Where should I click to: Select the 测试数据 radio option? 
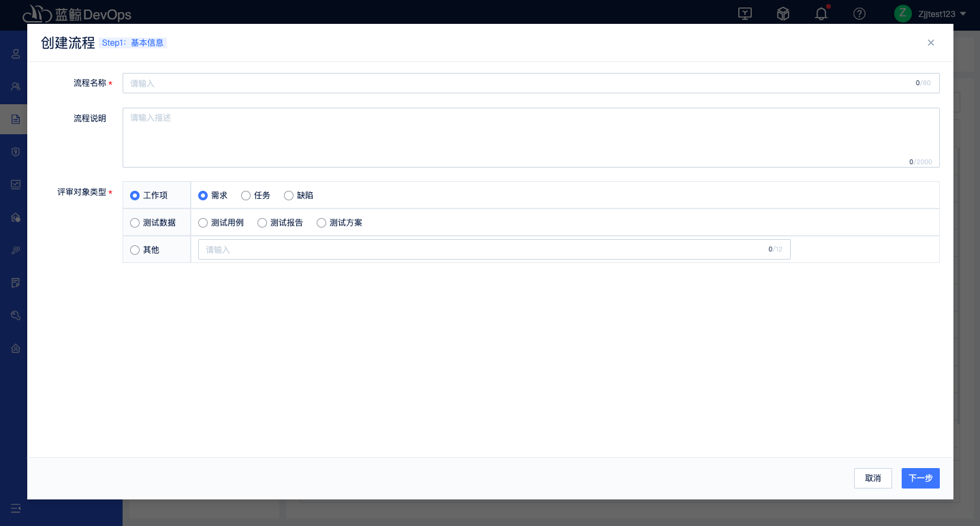pos(135,223)
